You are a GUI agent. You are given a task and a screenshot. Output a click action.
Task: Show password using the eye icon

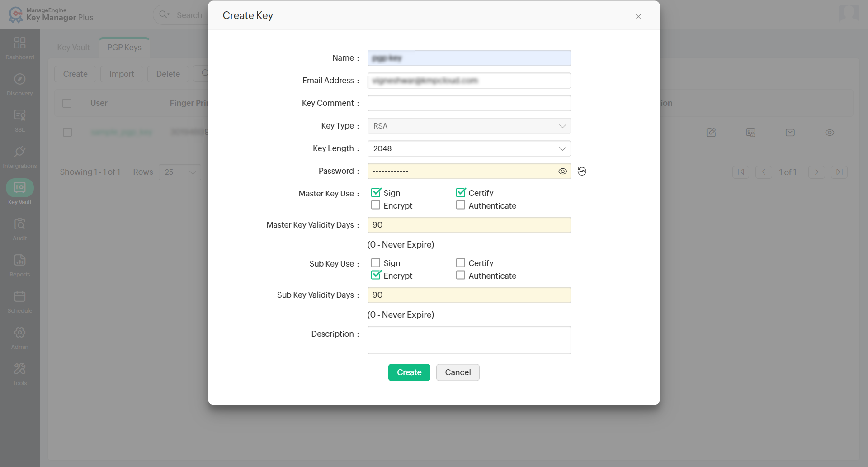[x=562, y=171]
